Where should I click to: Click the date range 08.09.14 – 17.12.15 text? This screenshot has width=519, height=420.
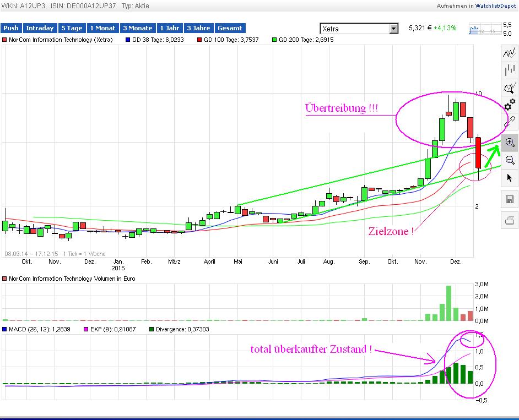[31, 254]
